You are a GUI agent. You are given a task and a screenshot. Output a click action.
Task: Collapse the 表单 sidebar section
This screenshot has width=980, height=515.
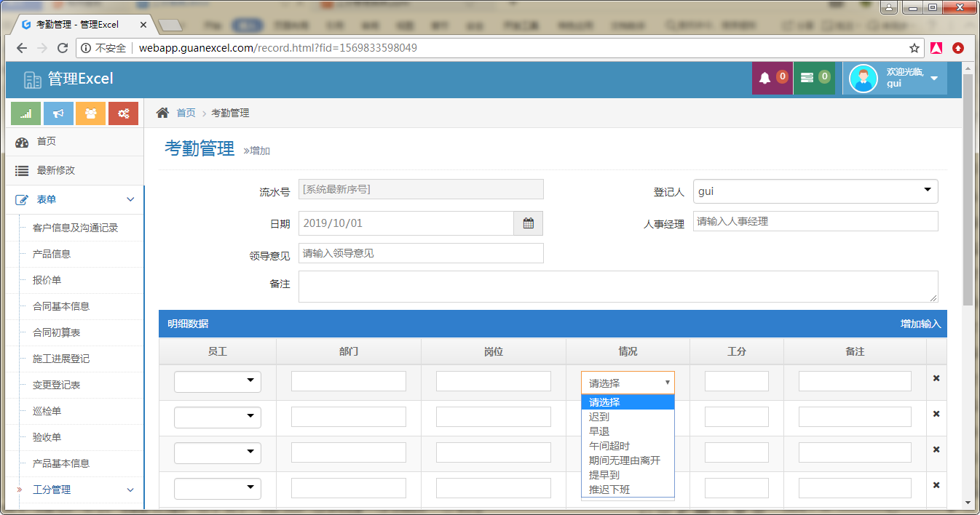75,199
